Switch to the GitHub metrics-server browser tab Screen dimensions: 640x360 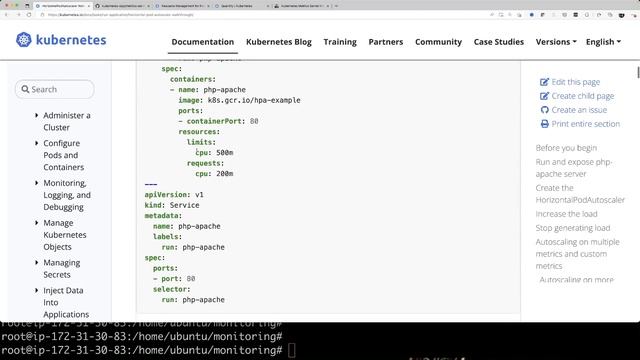(122, 6)
